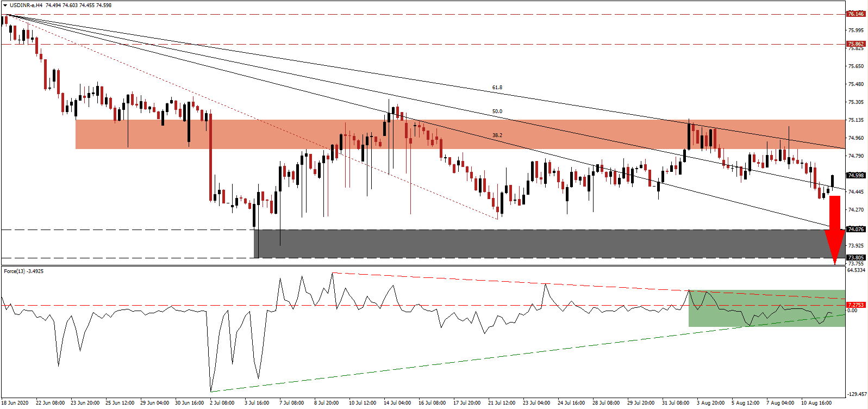
Task: Click the orange resistance zone rectangle
Action: 272,134
